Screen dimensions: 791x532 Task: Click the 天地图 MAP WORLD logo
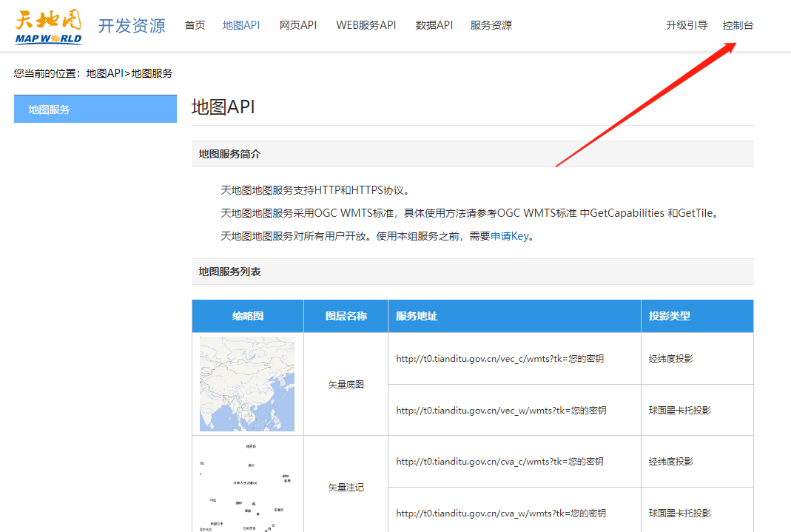[x=48, y=27]
